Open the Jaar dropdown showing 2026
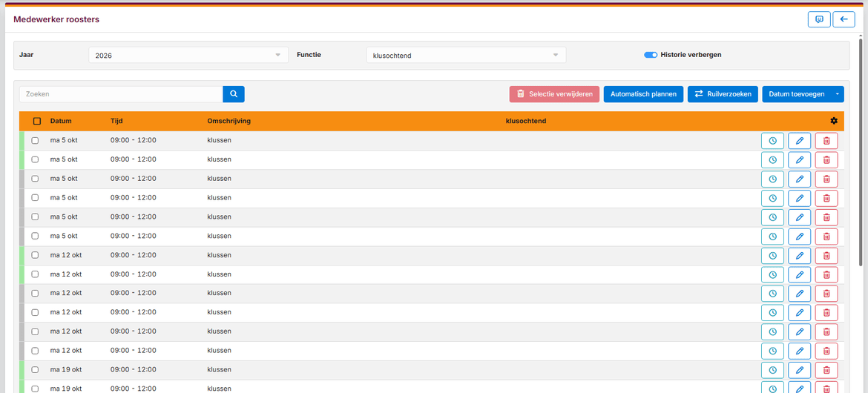This screenshot has width=868, height=393. [x=188, y=55]
